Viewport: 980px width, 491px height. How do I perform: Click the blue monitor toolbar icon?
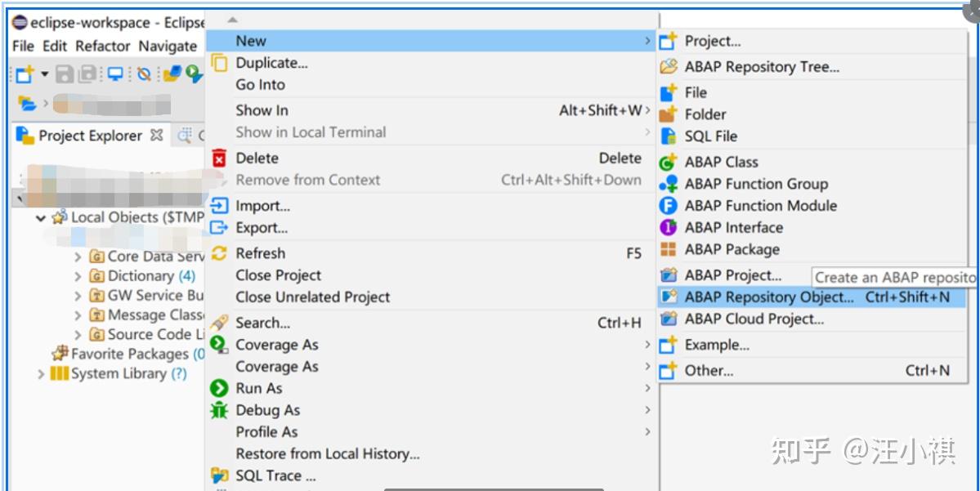pos(115,74)
